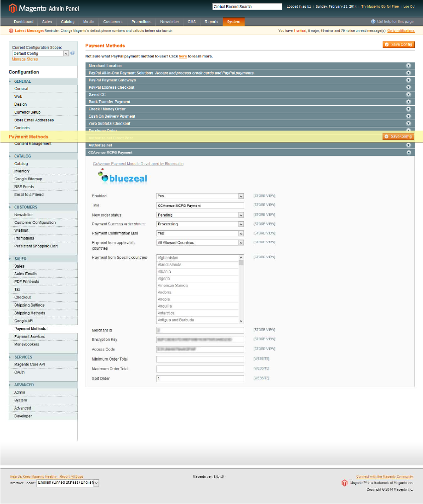Open the New order status dropdown
423x504 pixels.
[200, 215]
